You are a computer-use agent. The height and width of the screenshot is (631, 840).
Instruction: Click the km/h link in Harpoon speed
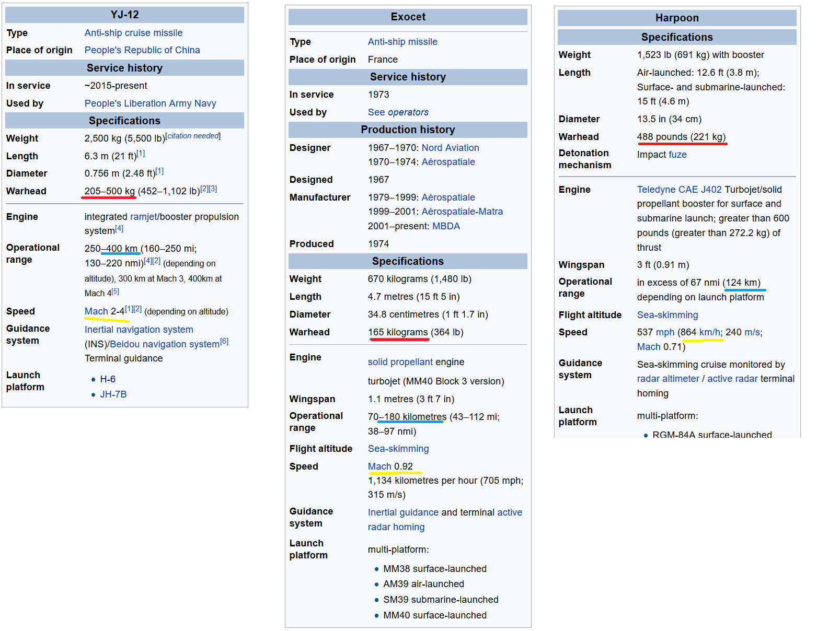pyautogui.click(x=710, y=332)
